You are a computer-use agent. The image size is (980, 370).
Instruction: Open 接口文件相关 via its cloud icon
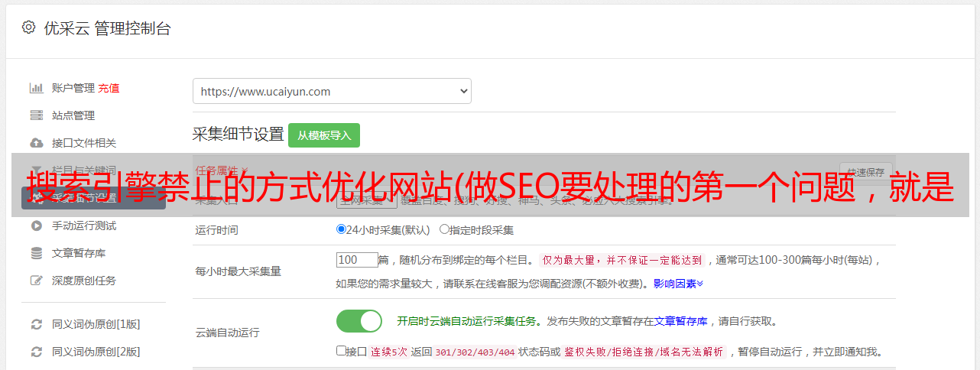tap(36, 143)
